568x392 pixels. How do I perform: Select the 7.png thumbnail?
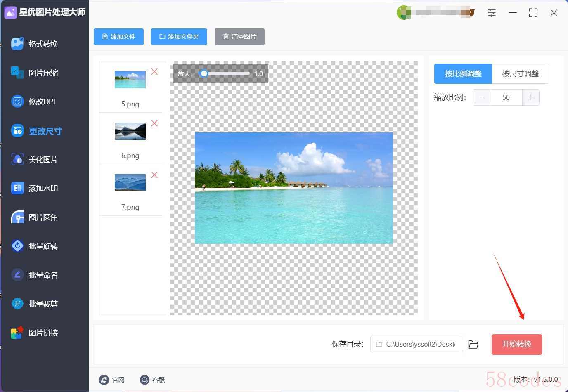pos(130,183)
